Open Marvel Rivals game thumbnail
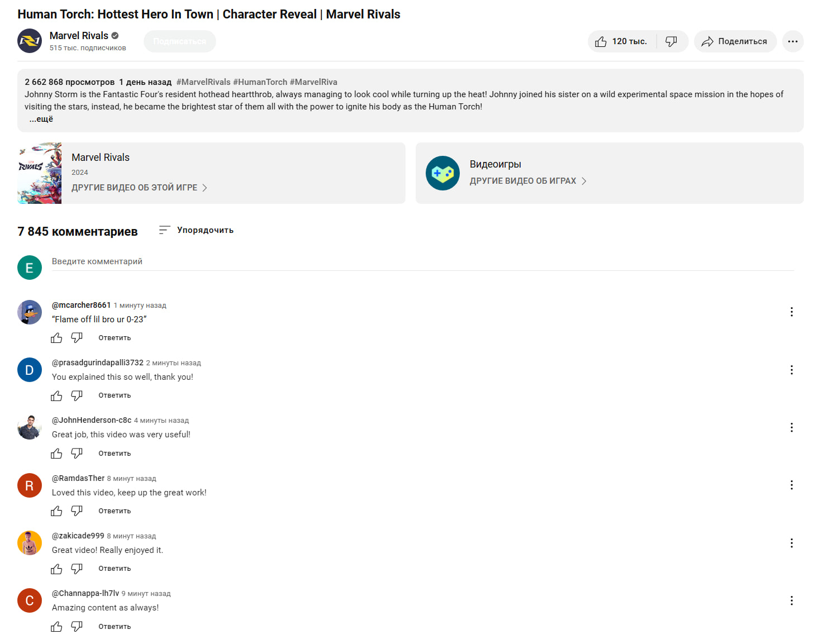Viewport: 814px width, 644px height. (39, 173)
